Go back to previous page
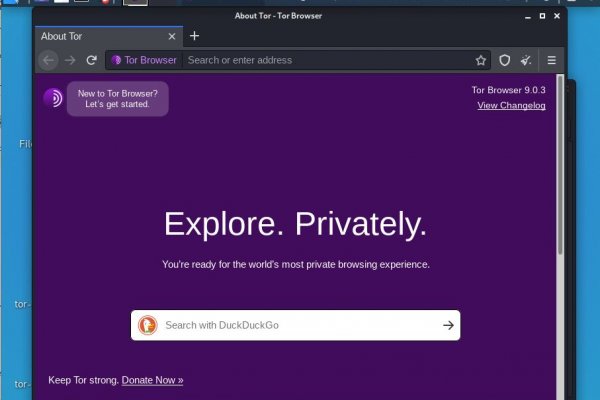This screenshot has width=600, height=400. [48, 60]
